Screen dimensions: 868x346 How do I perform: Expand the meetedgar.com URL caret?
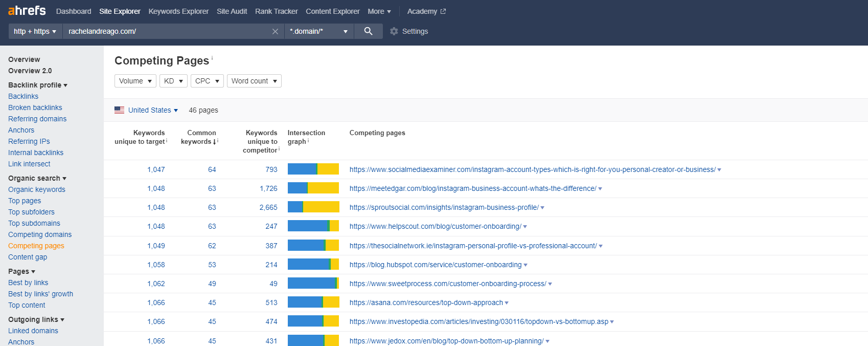(600, 189)
